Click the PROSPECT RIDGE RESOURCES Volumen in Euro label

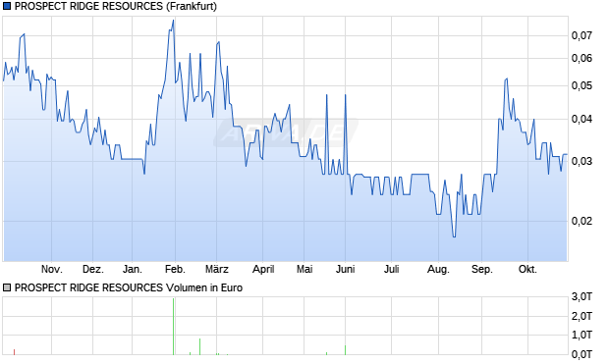click(x=128, y=287)
